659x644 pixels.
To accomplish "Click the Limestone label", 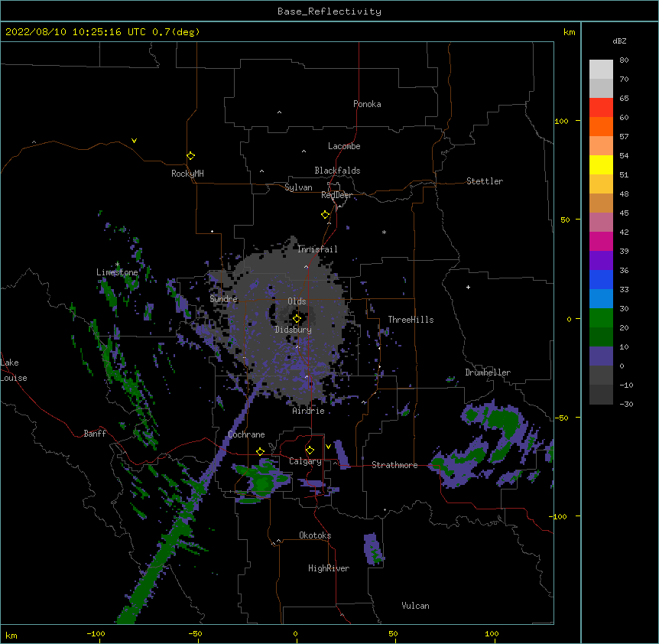I will point(117,272).
